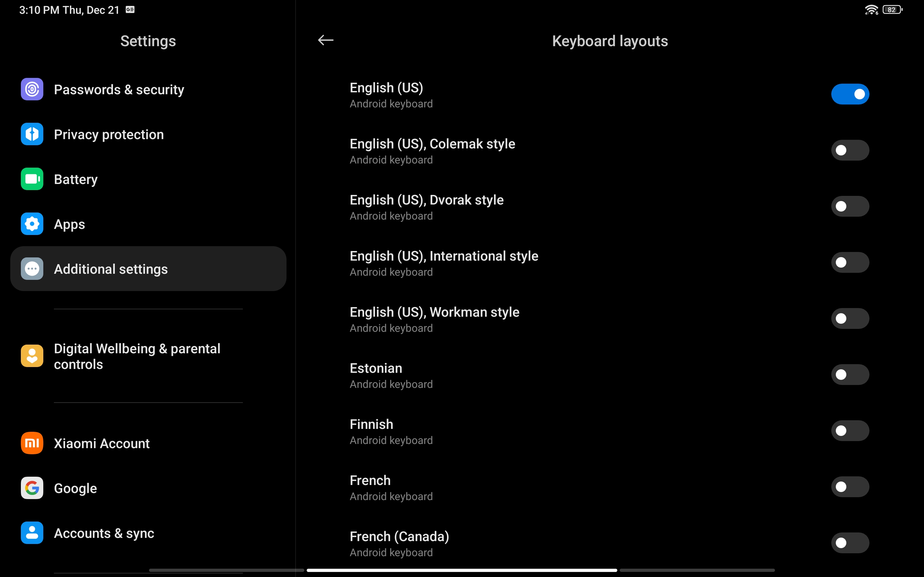Viewport: 924px width, 577px height.
Task: Tap the Google logo icon
Action: click(x=32, y=488)
